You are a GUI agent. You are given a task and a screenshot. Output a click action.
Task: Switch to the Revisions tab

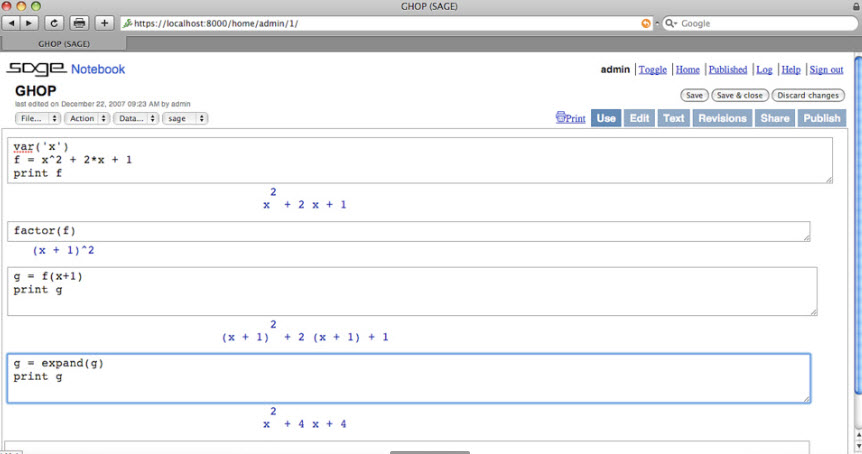722,118
